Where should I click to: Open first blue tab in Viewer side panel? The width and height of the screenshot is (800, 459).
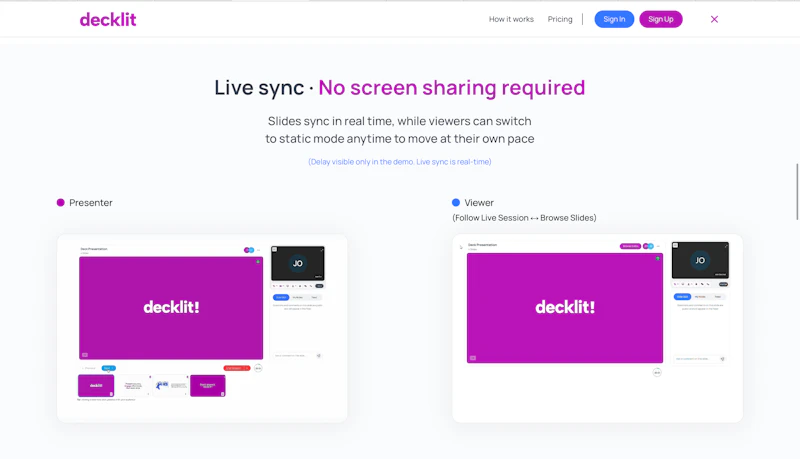point(682,296)
